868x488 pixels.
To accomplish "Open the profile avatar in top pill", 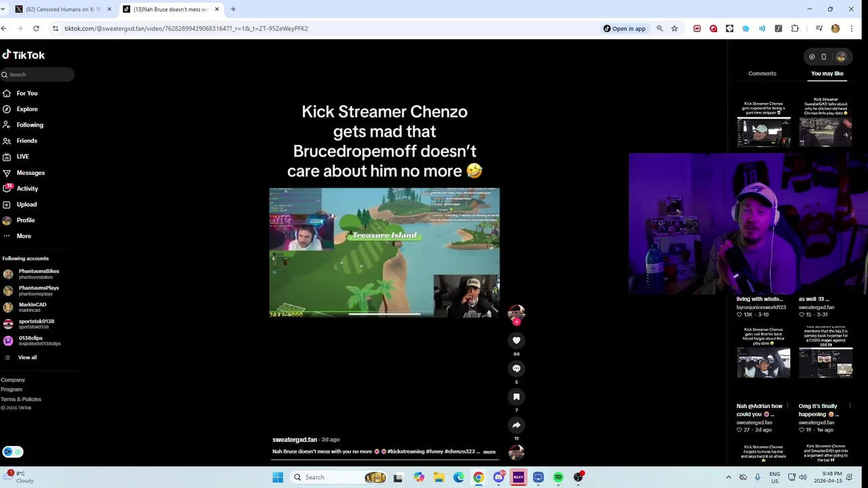I will tap(841, 57).
